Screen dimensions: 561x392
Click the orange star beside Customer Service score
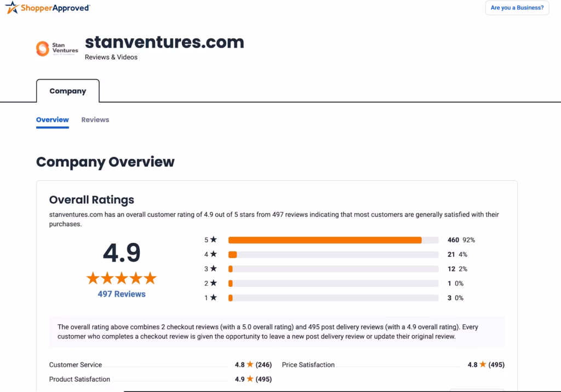250,365
